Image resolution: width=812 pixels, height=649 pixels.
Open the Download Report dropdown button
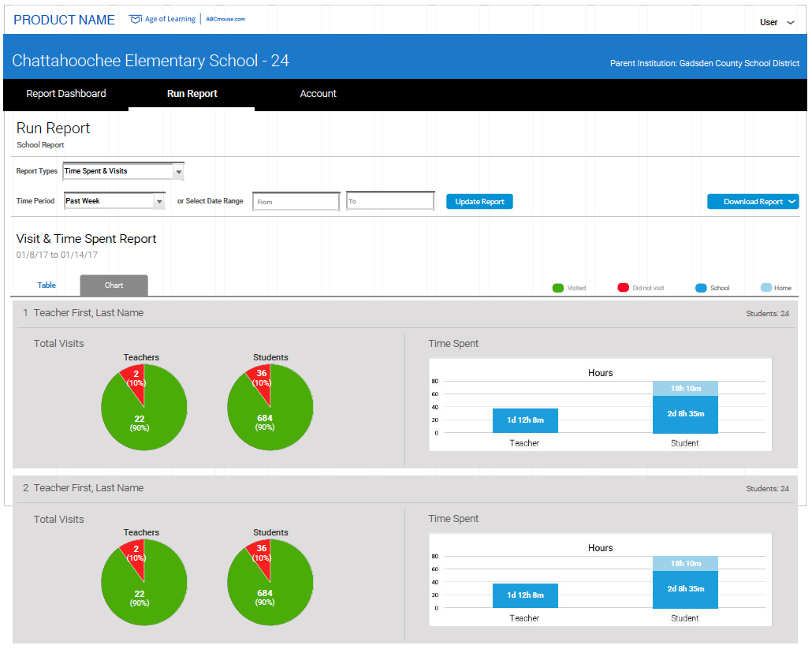point(753,202)
